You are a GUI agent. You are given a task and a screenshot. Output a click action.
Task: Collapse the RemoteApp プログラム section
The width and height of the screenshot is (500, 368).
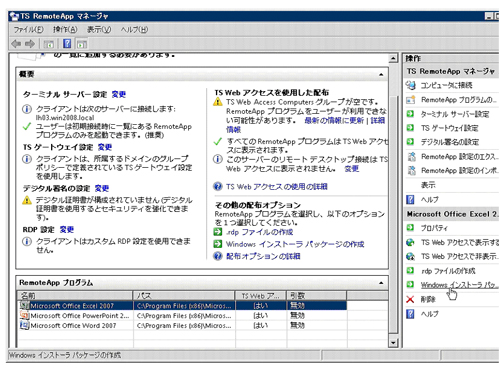click(x=381, y=283)
